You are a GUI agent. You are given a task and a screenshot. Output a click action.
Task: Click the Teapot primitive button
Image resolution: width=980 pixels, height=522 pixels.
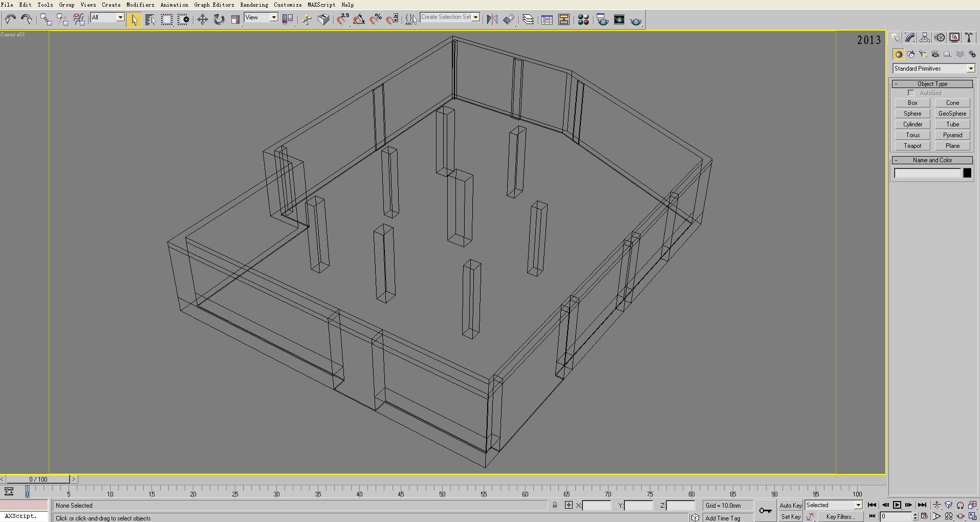912,146
